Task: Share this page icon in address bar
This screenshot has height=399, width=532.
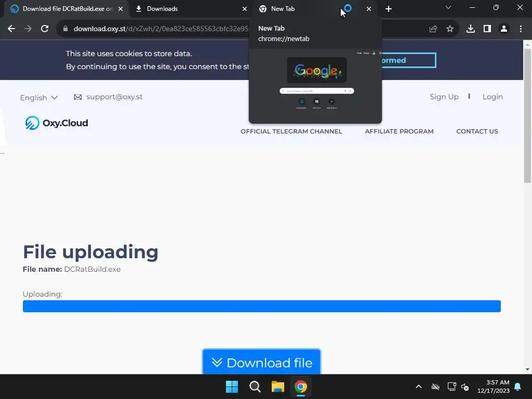Action: click(433, 29)
